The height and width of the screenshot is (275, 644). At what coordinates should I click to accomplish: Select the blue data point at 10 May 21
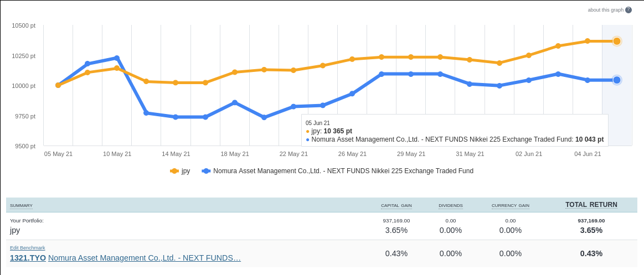point(117,58)
